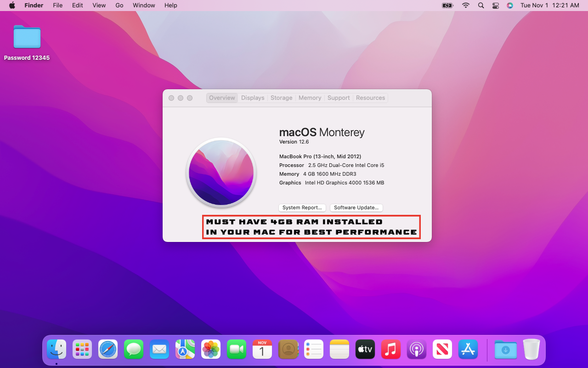Open Control Center in menu bar

pyautogui.click(x=495, y=6)
